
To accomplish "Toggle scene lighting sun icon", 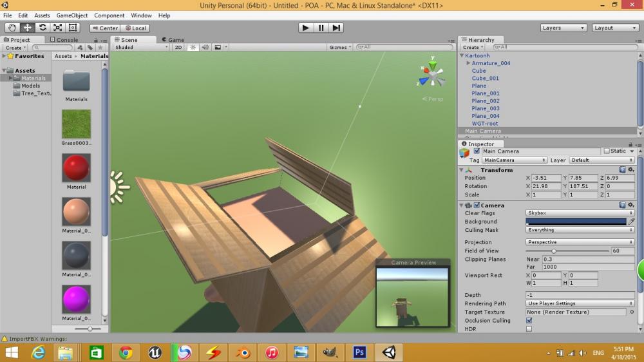I will (193, 47).
